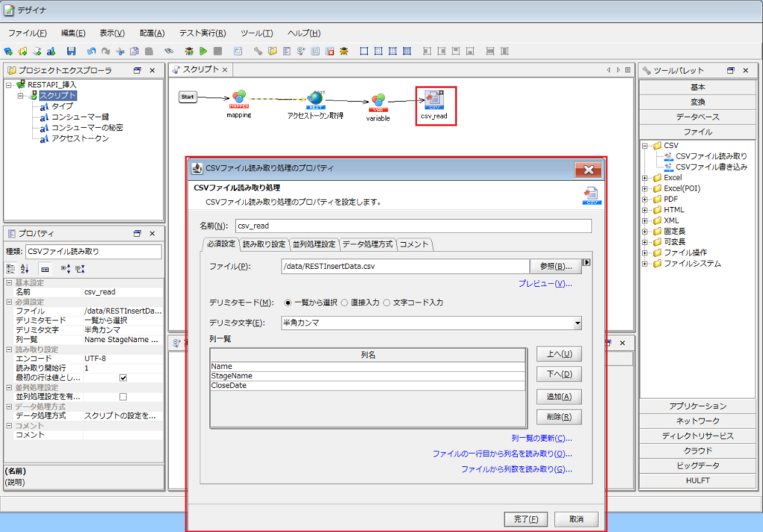This screenshot has height=532, width=763.
Task: Collapse the RESTAPI_挿入 project tree node
Action: click(9, 85)
